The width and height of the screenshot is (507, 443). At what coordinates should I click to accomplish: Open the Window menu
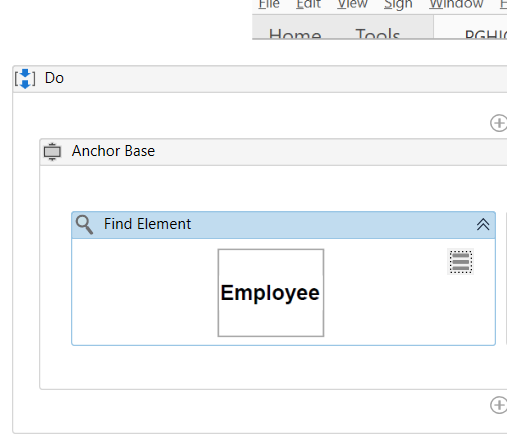[456, 4]
